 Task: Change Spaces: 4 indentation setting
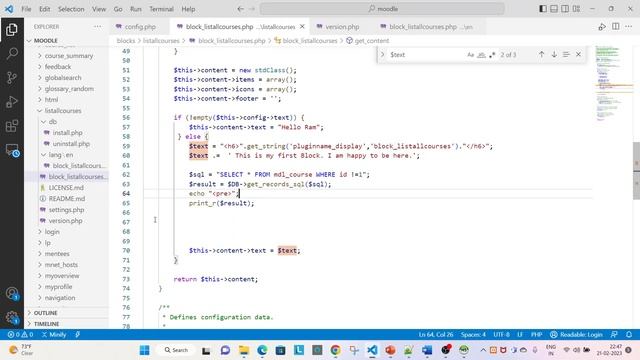[x=473, y=334]
